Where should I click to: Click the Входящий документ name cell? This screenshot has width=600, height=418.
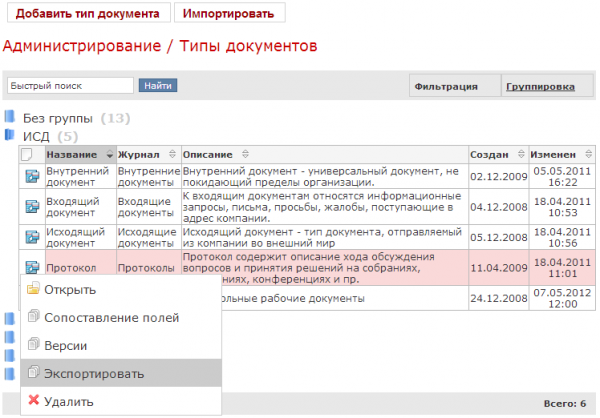click(x=81, y=207)
